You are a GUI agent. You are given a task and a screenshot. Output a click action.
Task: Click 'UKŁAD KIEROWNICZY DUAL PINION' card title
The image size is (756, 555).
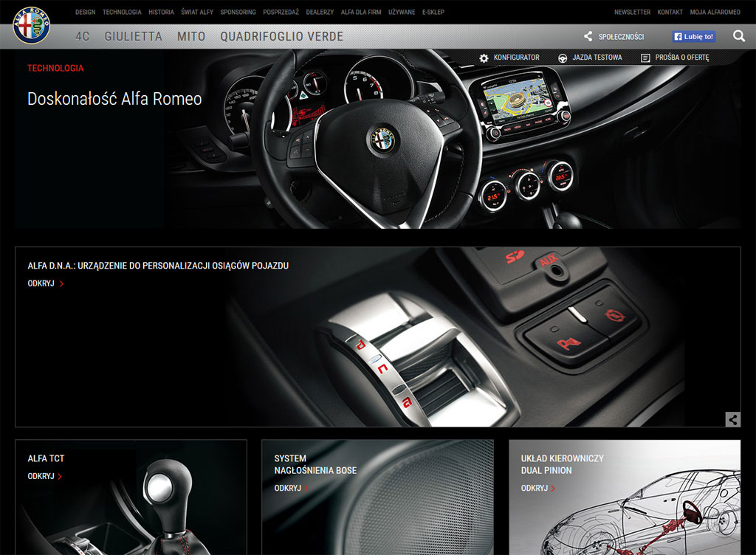point(562,464)
